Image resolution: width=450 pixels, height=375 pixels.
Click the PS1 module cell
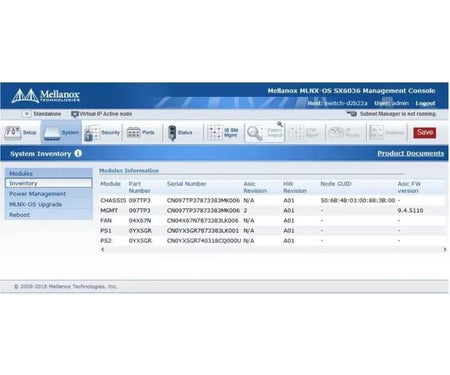pos(106,230)
